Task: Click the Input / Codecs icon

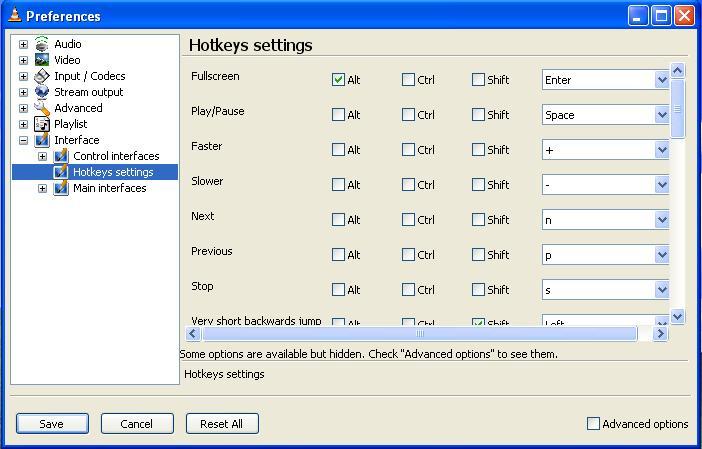Action: click(42, 76)
